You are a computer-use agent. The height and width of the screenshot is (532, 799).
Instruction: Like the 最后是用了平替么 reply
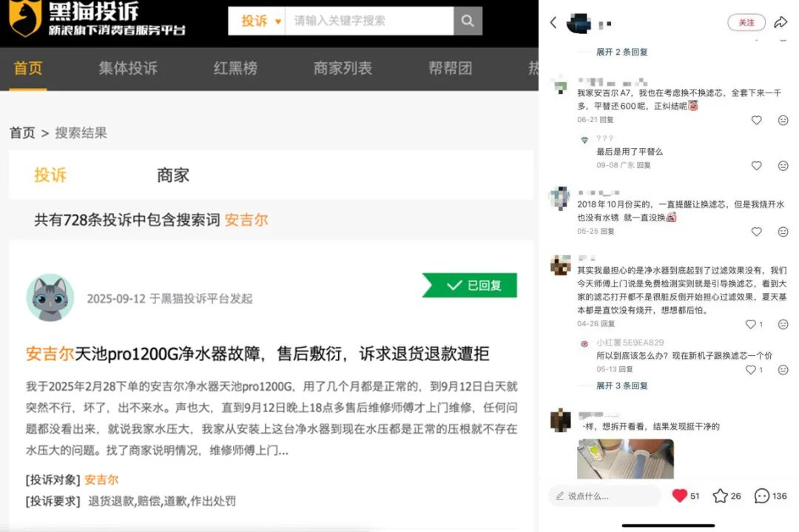coord(757,166)
